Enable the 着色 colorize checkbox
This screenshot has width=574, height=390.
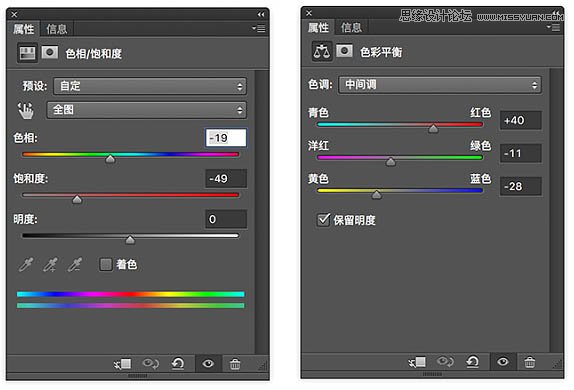106,264
